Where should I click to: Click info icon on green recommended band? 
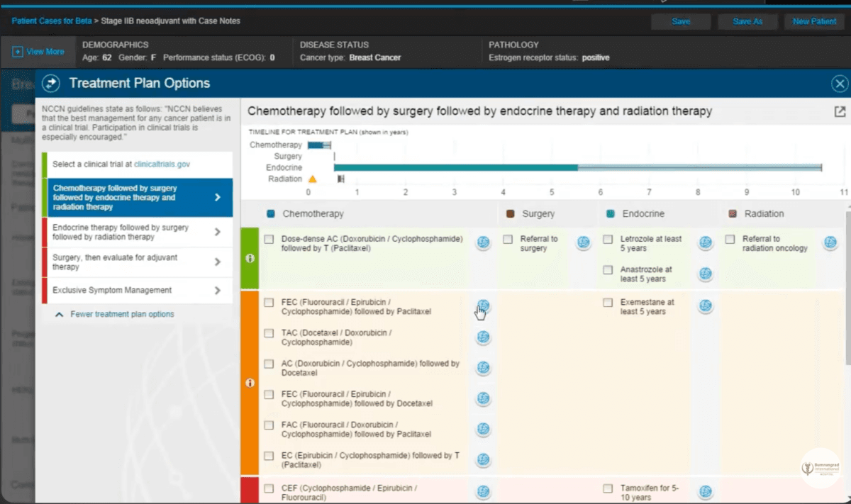click(x=250, y=259)
